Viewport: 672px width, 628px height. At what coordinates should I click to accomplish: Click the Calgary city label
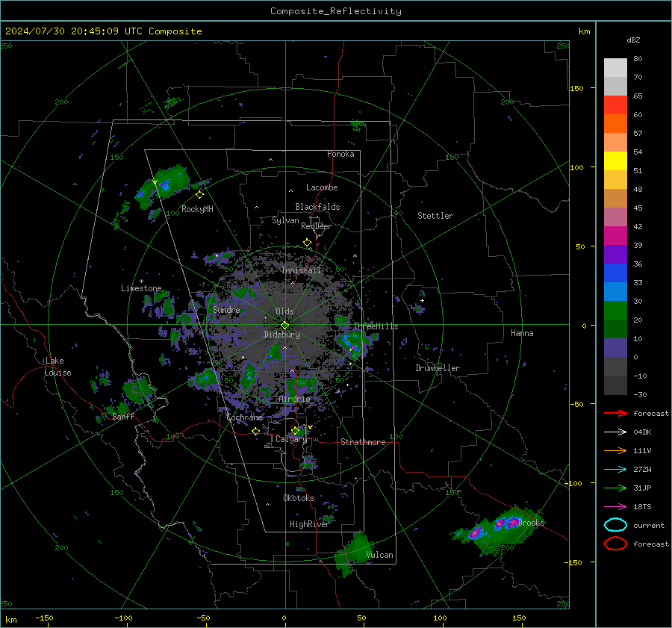pos(291,439)
